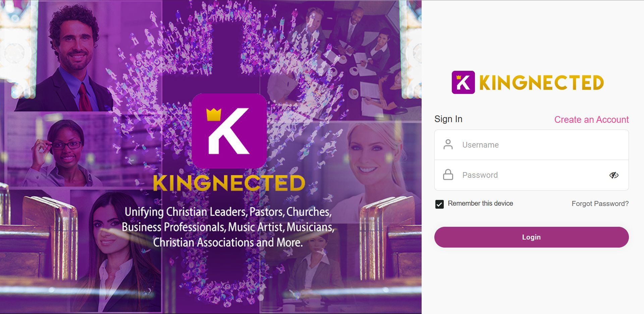Screen dimensions: 644x314
Task: Click the gold KINGNECTED wordmark above Sign In
Action: [541, 83]
